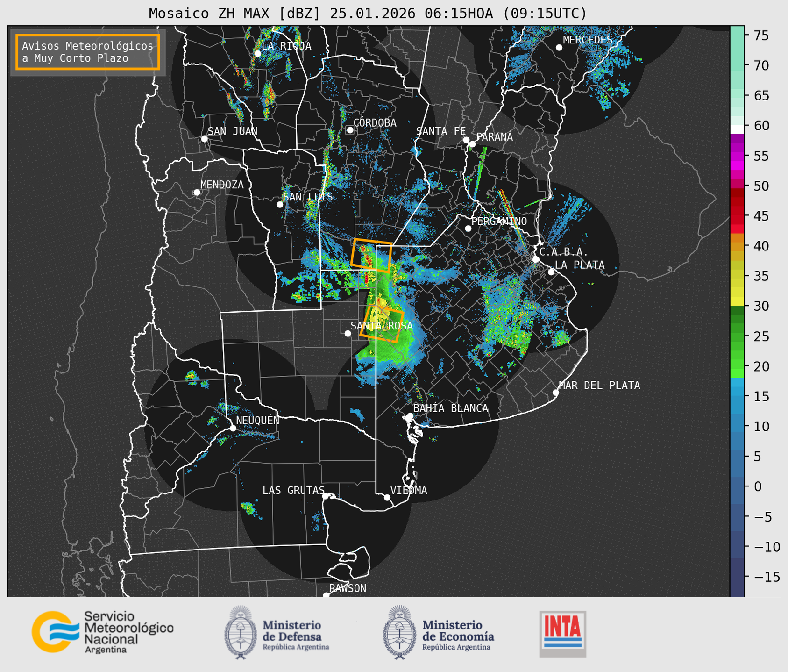Screen dimensions: 788x672
Task: Click the C.A.B.A. city label
Action: (564, 252)
